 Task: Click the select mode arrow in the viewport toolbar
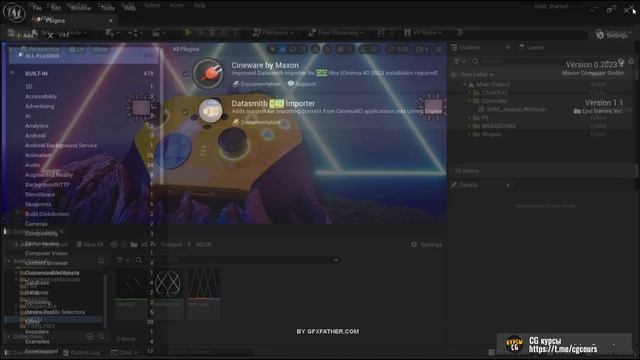[x=273, y=49]
